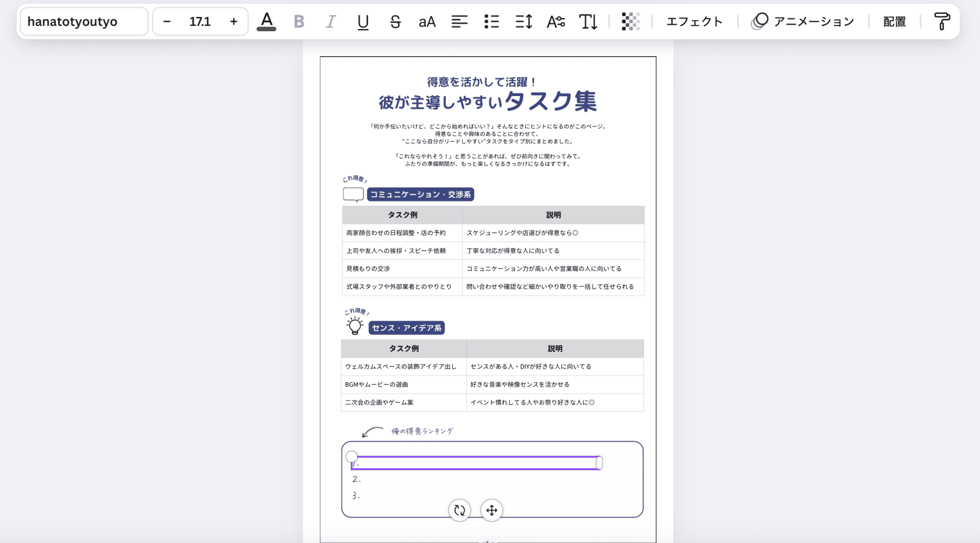
Task: Click the copy style paint roller
Action: tap(942, 22)
